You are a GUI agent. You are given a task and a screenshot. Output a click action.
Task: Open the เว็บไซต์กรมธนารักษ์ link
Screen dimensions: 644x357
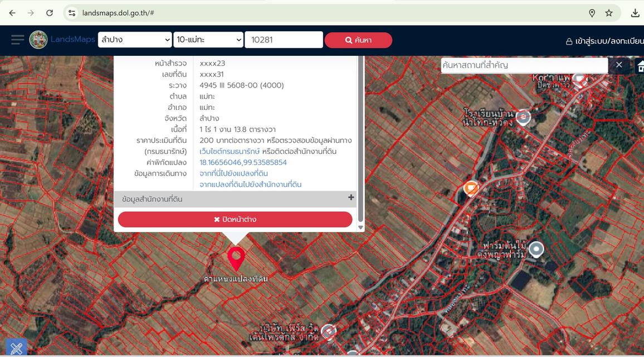[x=230, y=151]
